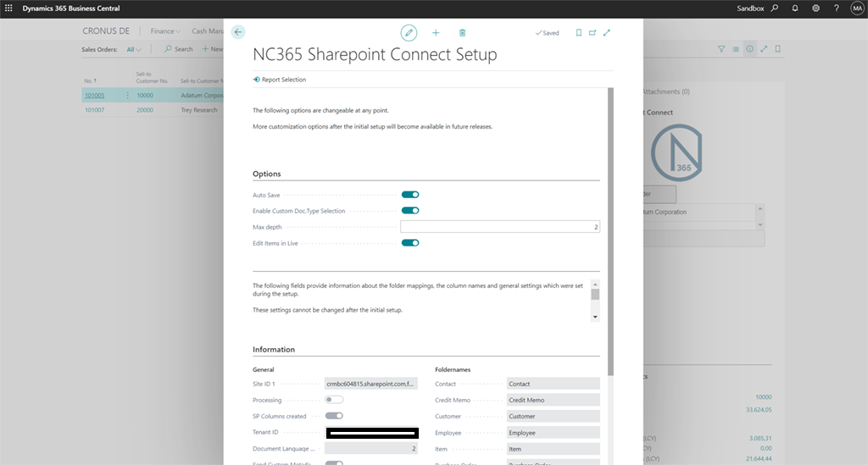Click the 3.085,31 amount
Viewport: 868px width, 465px height.
pyautogui.click(x=760, y=438)
